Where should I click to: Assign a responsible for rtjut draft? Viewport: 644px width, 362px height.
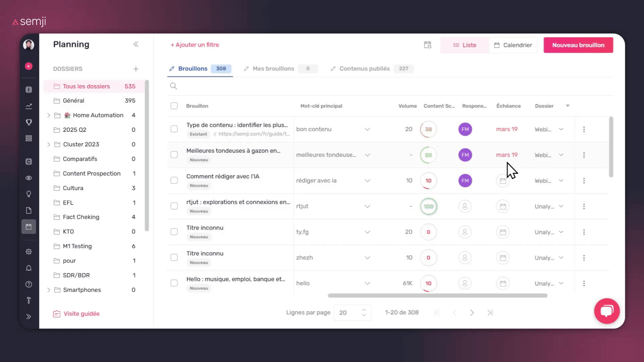pos(465,206)
